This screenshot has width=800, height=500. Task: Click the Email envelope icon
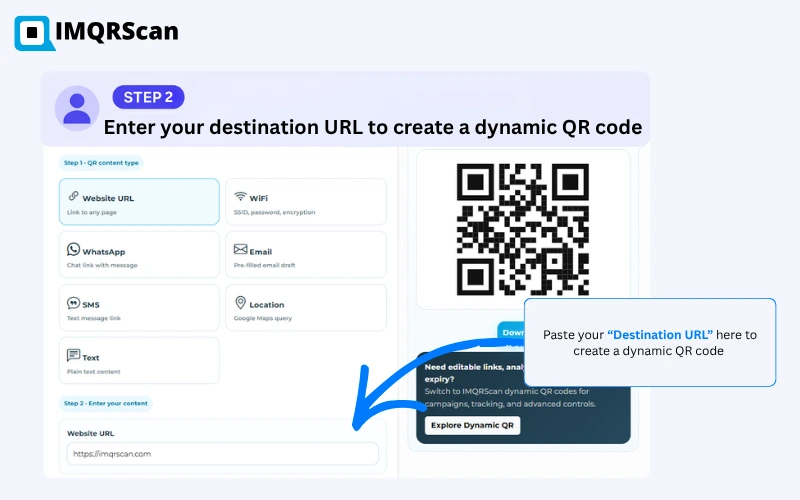240,249
